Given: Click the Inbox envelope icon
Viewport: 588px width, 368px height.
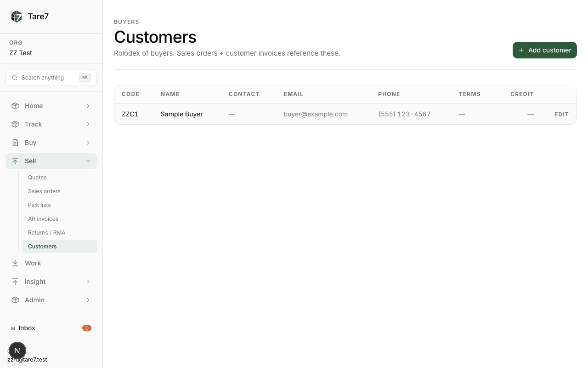Looking at the screenshot, I should 13,328.
